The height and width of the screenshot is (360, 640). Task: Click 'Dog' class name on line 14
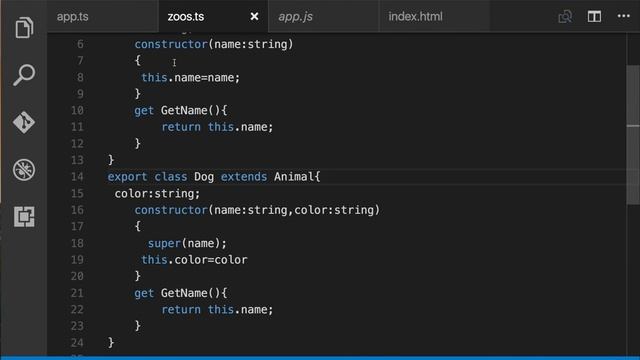204,177
